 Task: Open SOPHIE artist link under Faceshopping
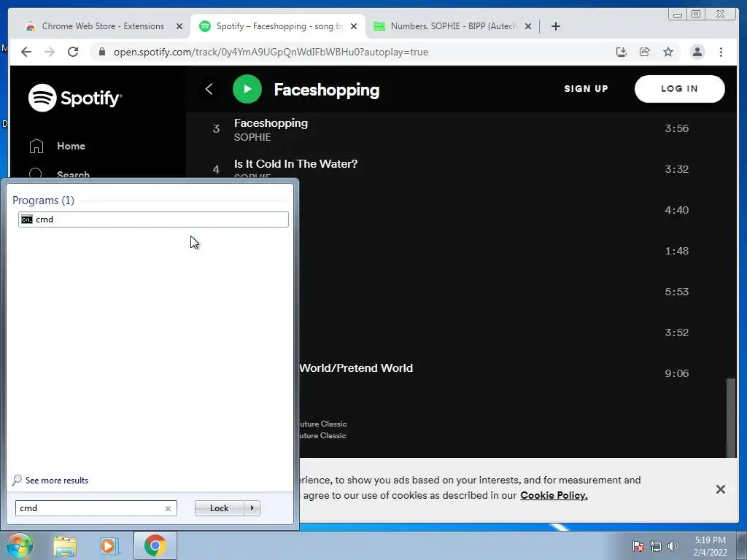click(x=252, y=137)
